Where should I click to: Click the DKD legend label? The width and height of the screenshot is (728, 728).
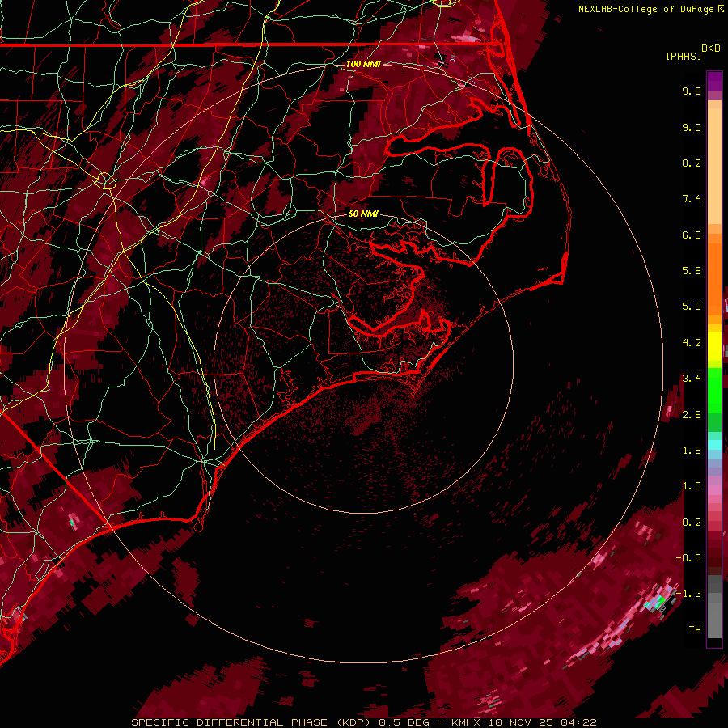point(710,49)
